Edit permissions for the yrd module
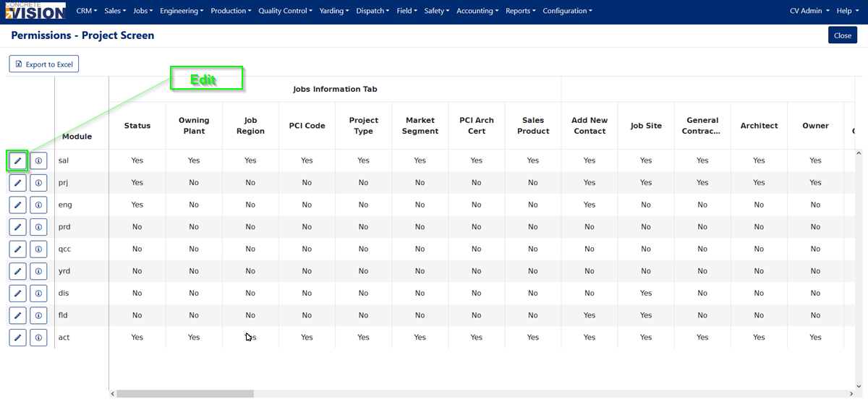 [x=18, y=271]
